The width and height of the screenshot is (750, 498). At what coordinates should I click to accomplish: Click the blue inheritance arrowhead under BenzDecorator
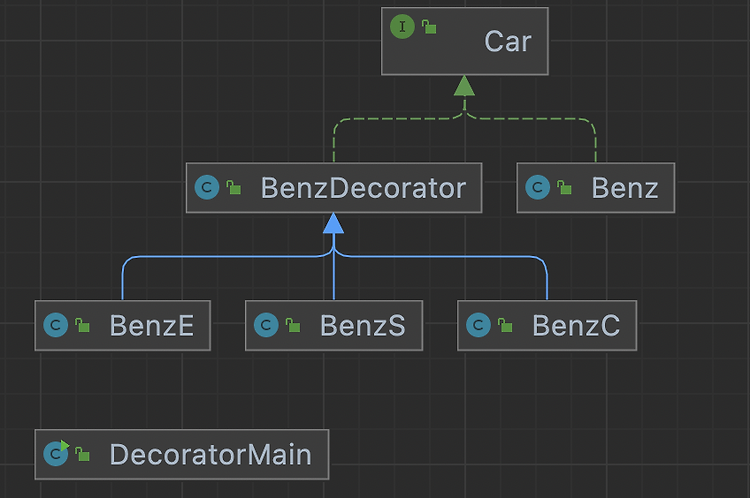[x=333, y=223]
